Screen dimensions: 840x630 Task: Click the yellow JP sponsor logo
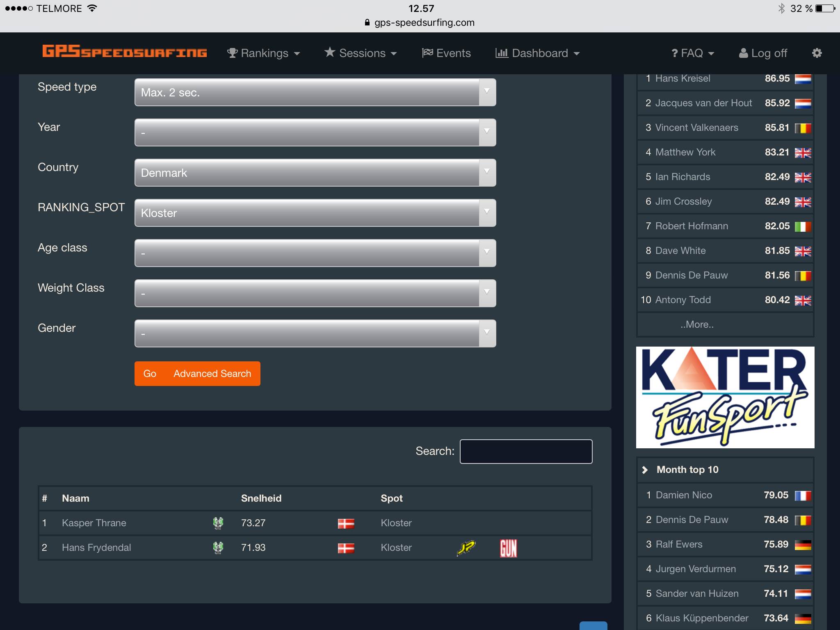[466, 548]
